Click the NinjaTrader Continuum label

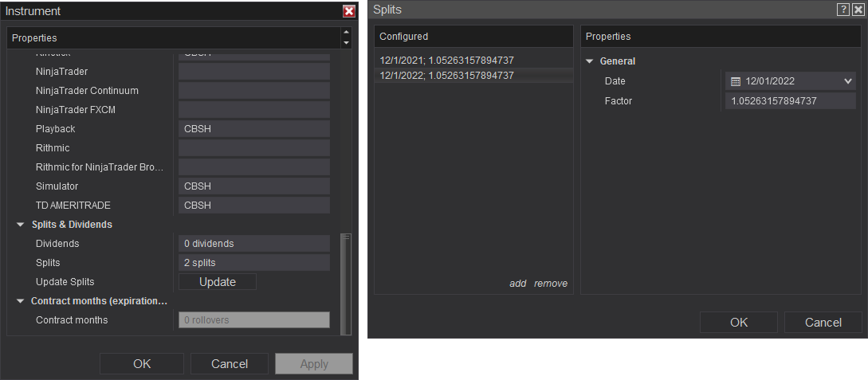tap(87, 90)
